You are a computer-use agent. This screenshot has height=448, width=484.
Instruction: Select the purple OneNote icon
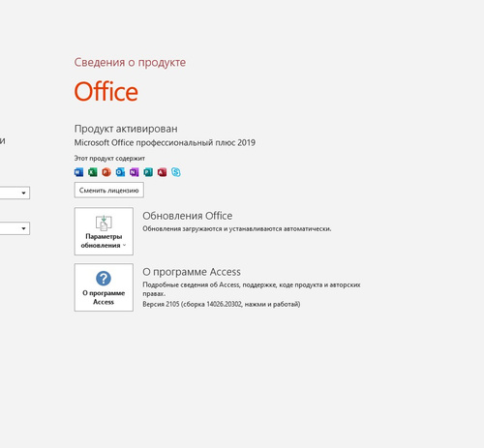coord(135,172)
